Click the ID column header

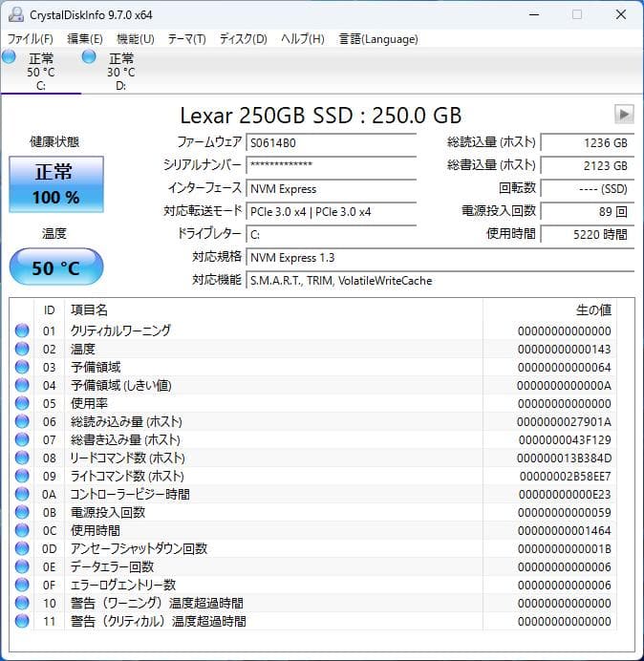49,310
